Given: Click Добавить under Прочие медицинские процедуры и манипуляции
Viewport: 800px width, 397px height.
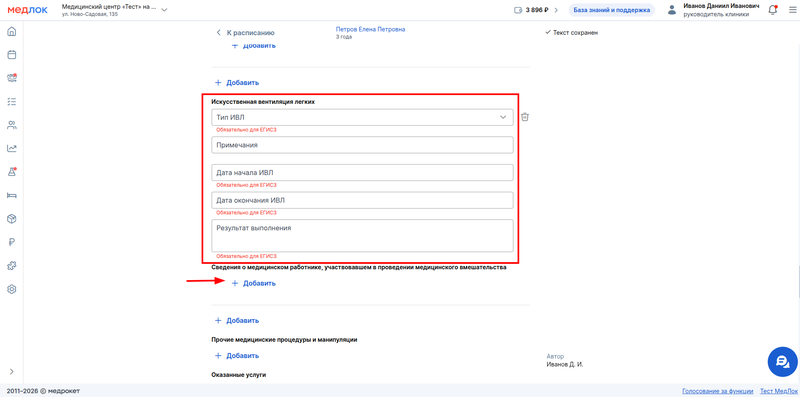Looking at the screenshot, I should click(237, 356).
